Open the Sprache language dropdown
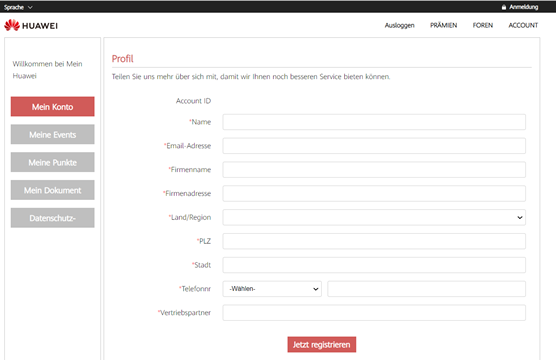This screenshot has height=360, width=556. [18, 7]
